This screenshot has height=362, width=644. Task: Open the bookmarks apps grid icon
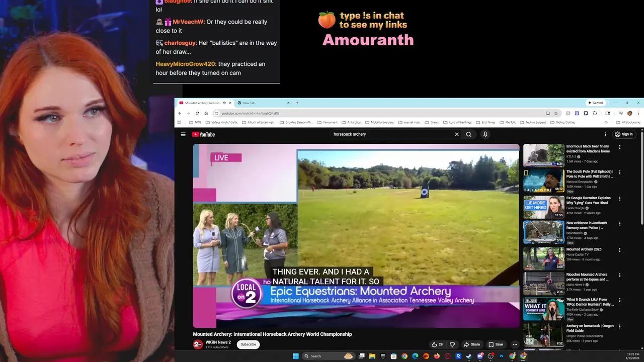[x=179, y=122]
